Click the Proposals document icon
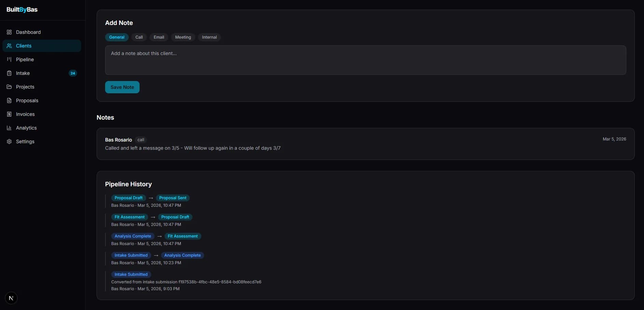This screenshot has height=310, width=644. (9, 100)
